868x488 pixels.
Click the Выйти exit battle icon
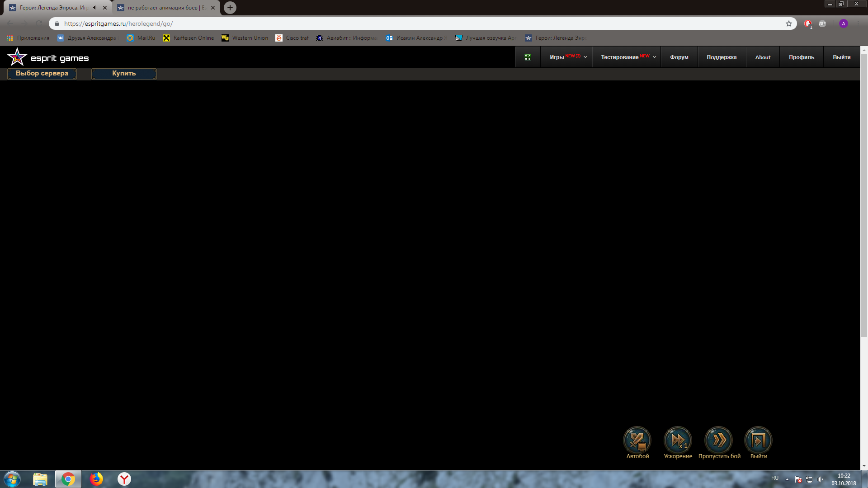click(758, 440)
